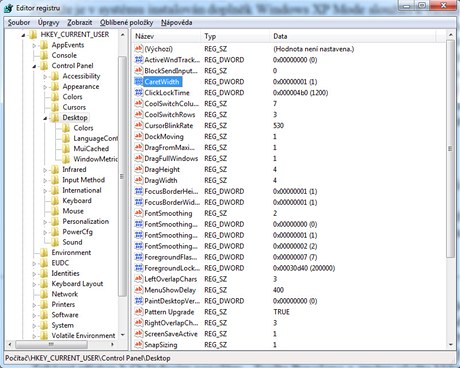Expand the AppEvents key arrow
This screenshot has height=368, width=460.
click(x=34, y=45)
